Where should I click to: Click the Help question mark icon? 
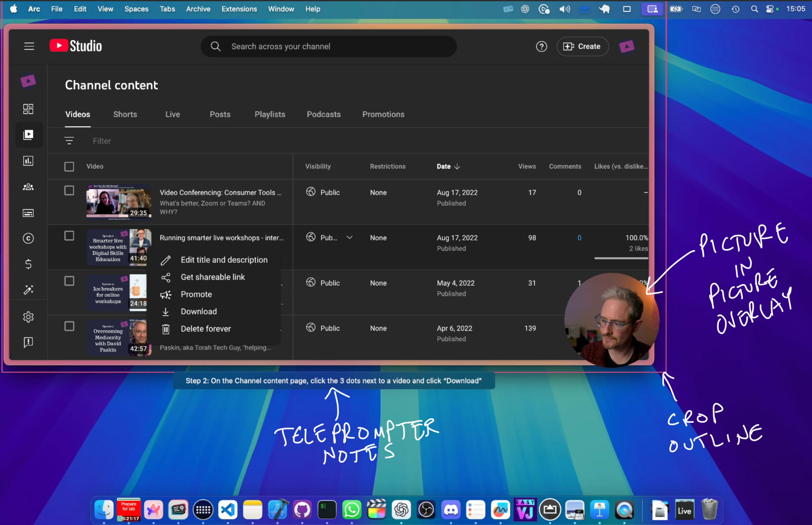(x=541, y=46)
